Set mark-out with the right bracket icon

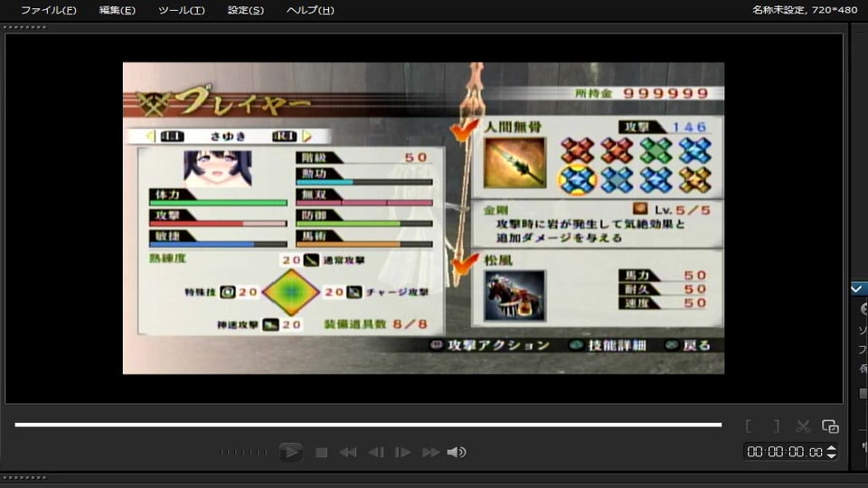(x=777, y=426)
